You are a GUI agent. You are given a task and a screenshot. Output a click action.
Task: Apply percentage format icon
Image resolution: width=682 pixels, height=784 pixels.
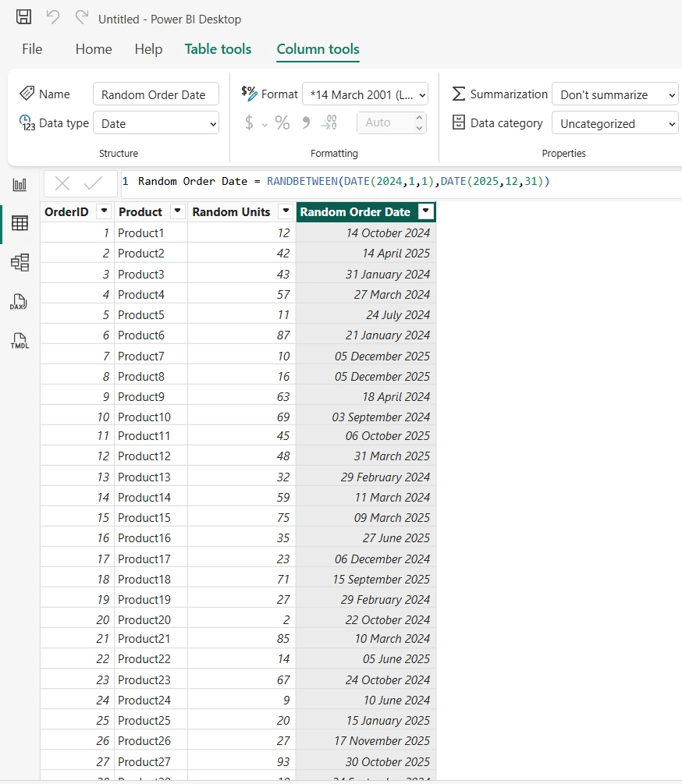pos(282,122)
